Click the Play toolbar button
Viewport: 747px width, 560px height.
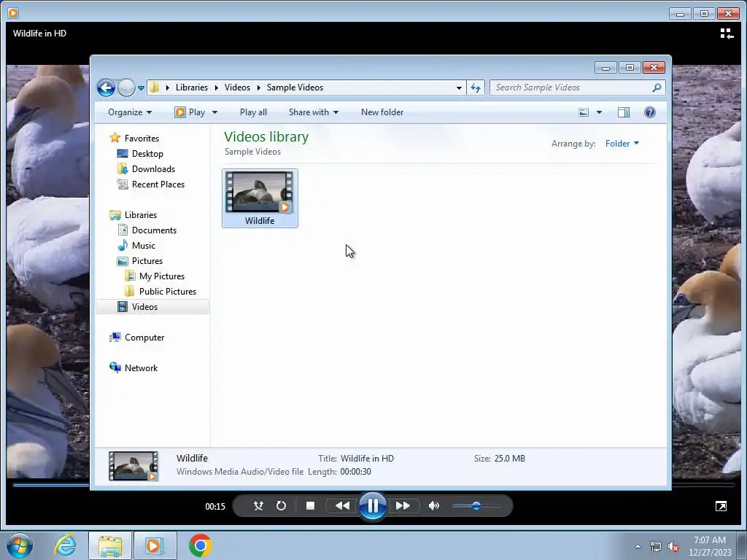[190, 112]
